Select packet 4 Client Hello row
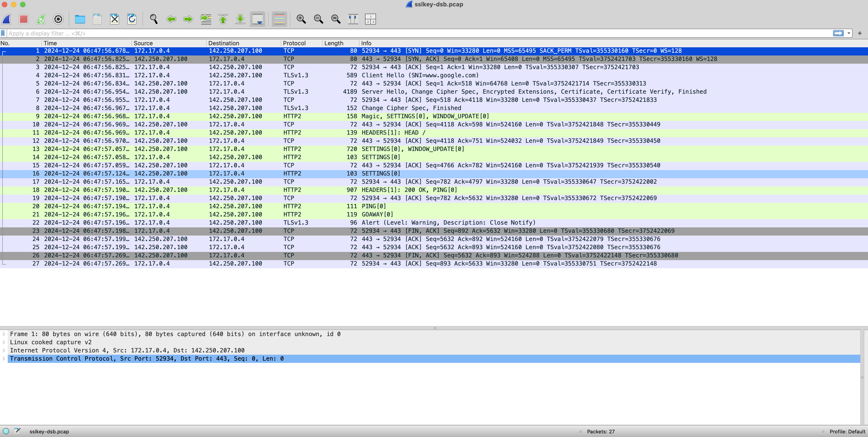 coord(434,75)
